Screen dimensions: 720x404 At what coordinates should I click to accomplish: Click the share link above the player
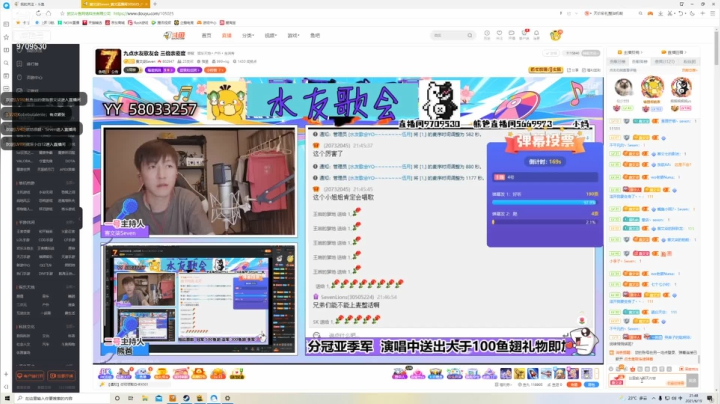573,70
